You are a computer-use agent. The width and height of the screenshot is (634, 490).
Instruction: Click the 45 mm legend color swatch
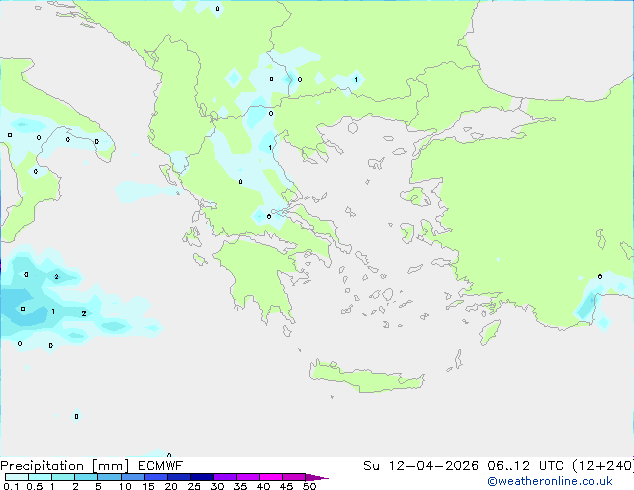point(294,477)
